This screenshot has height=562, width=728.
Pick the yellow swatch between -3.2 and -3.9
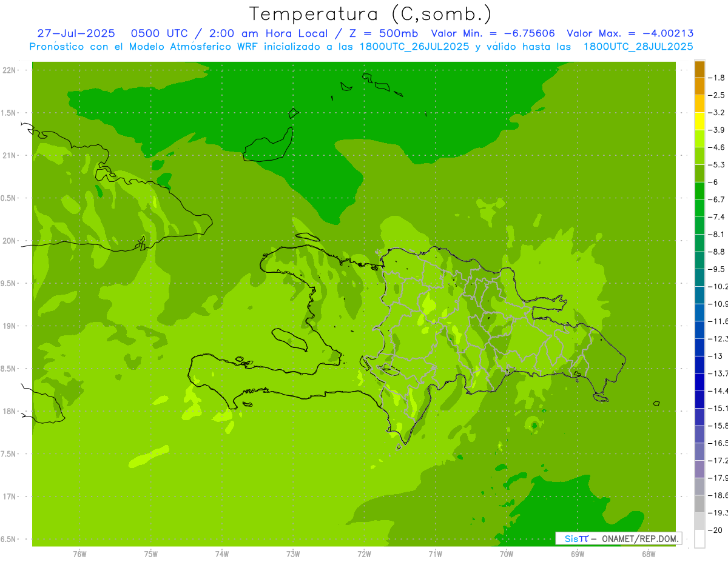point(699,121)
